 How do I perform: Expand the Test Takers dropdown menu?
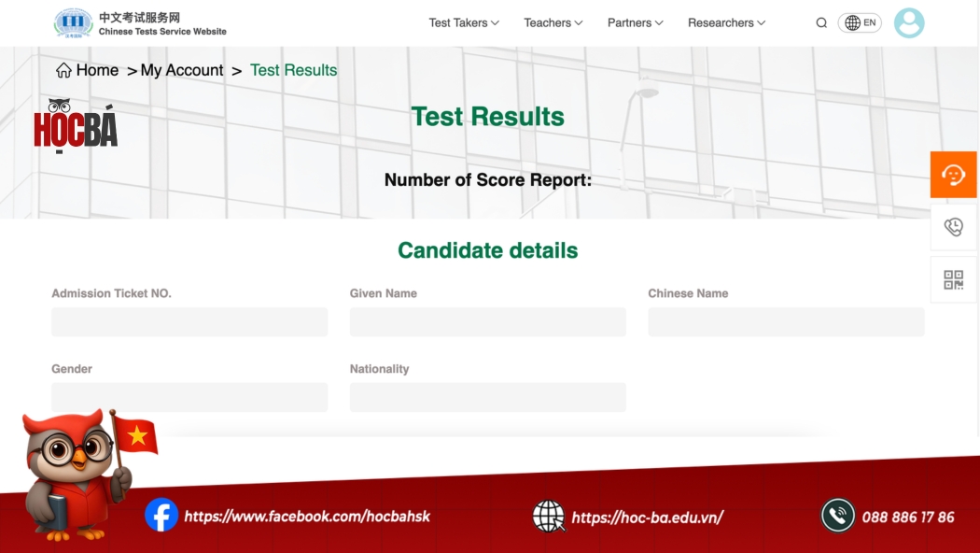pos(464,23)
